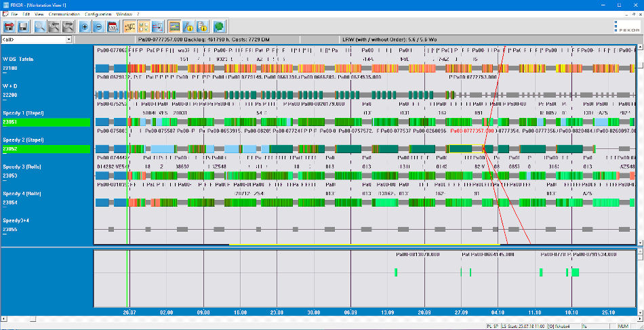Toggle the striped list view button

click(x=174, y=26)
